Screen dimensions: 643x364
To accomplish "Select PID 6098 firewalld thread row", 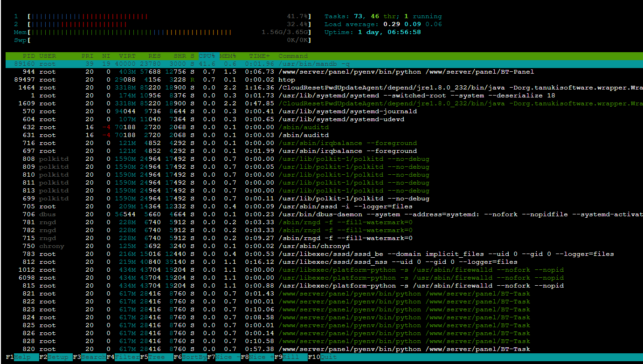I will tap(324, 278).
